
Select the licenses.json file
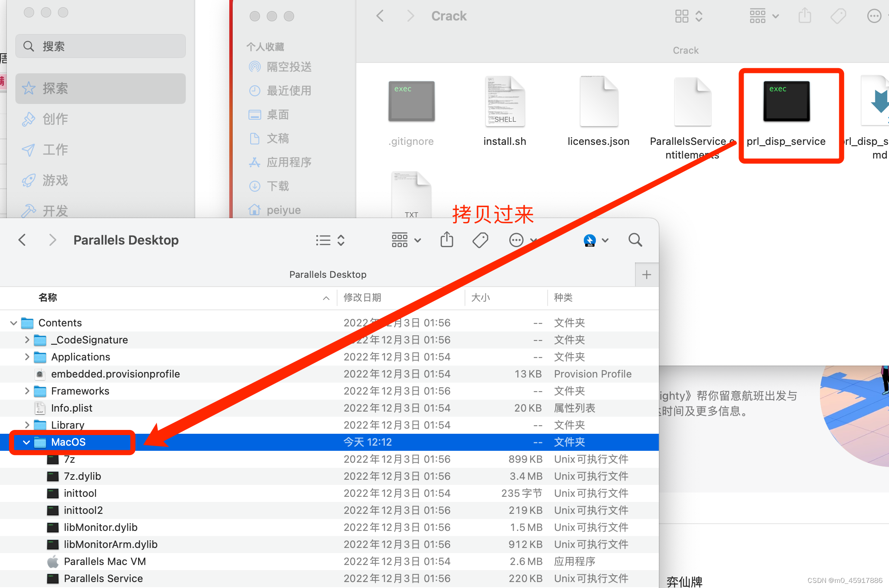pos(598,102)
